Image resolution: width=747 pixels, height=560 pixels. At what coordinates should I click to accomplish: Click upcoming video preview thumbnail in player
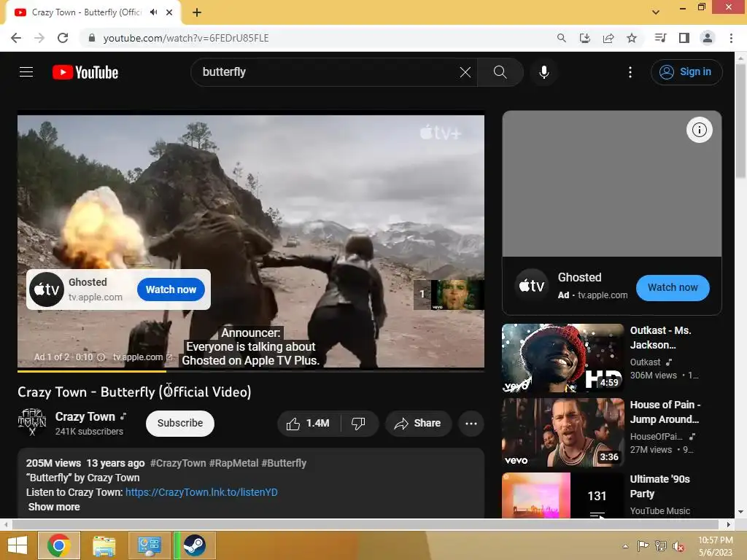coord(457,295)
